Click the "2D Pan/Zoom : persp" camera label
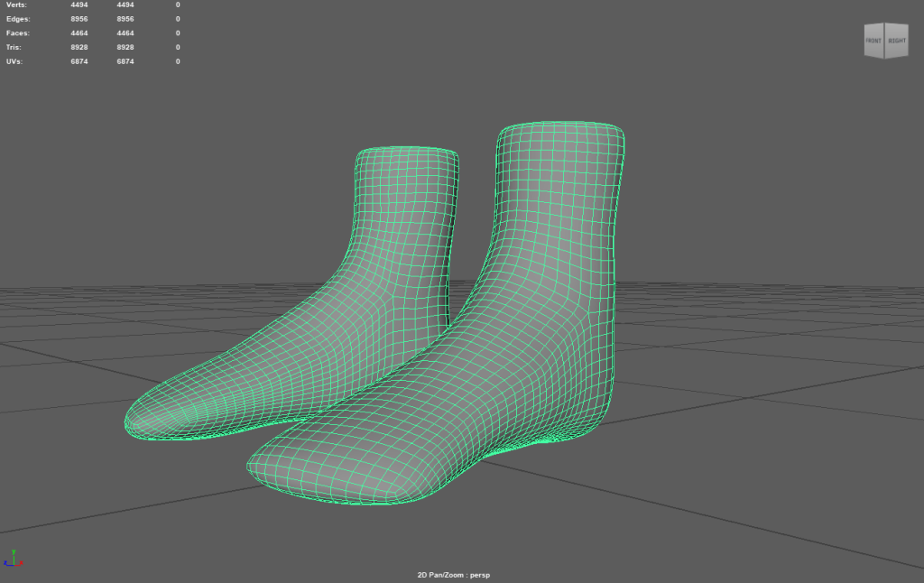This screenshot has height=583, width=924. pos(453,574)
